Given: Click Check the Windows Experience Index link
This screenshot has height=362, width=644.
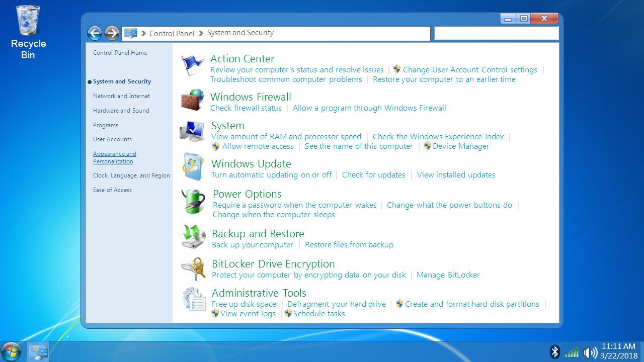Looking at the screenshot, I should coord(438,137).
